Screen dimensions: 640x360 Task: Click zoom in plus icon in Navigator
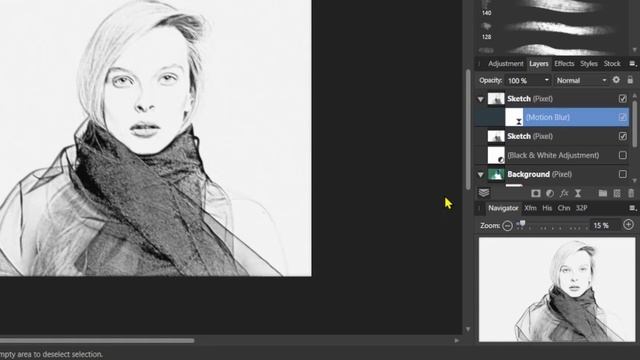[628, 224]
